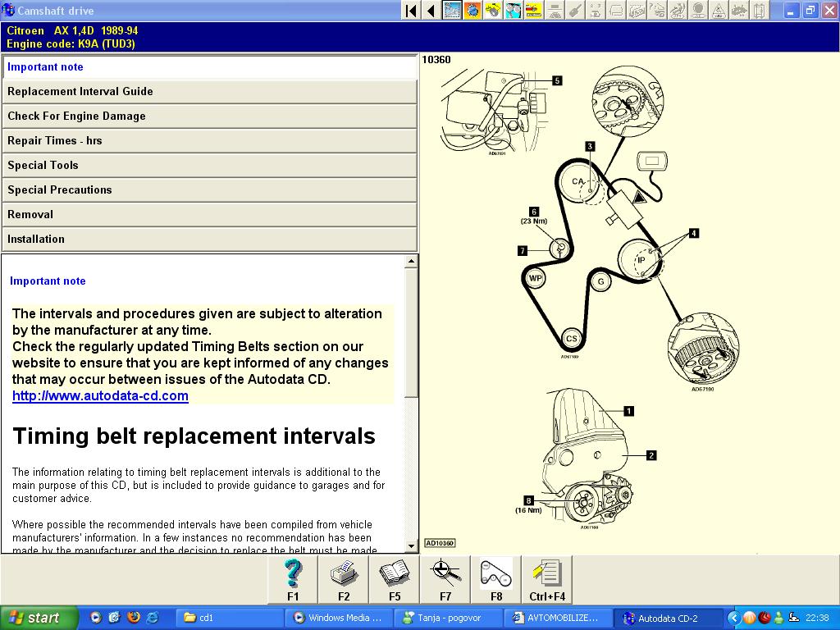The height and width of the screenshot is (630, 840).
Task: Click the timing cover diagram with label 1
Action: point(587,459)
